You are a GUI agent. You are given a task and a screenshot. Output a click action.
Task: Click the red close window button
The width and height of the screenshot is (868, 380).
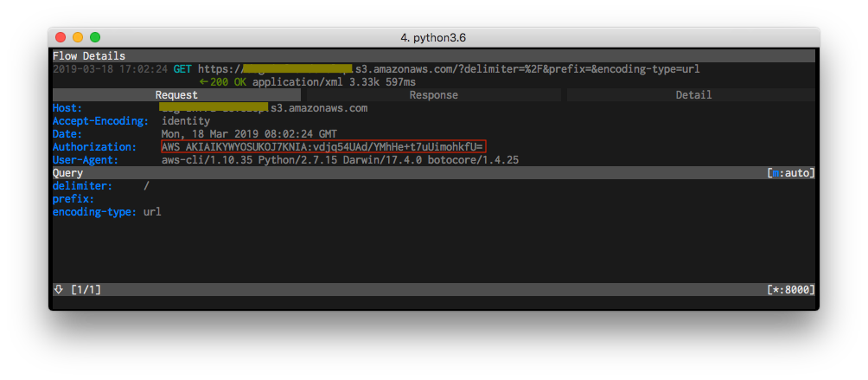[x=61, y=37]
